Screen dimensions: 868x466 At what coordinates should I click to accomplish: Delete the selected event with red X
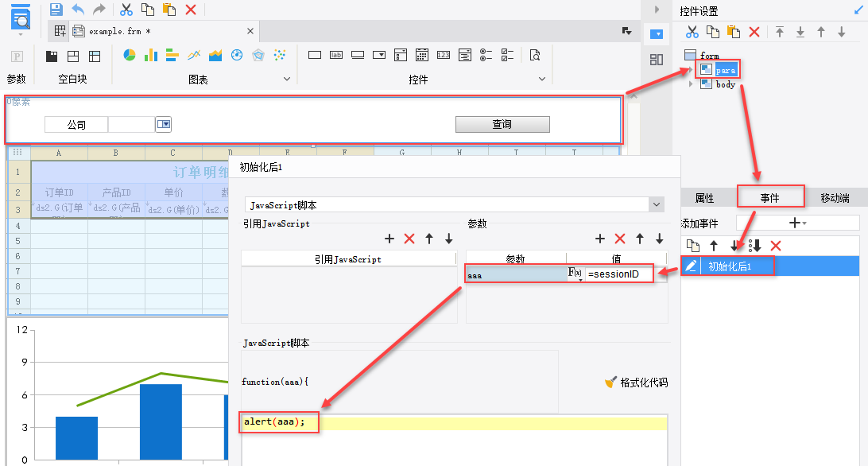pyautogui.click(x=776, y=246)
